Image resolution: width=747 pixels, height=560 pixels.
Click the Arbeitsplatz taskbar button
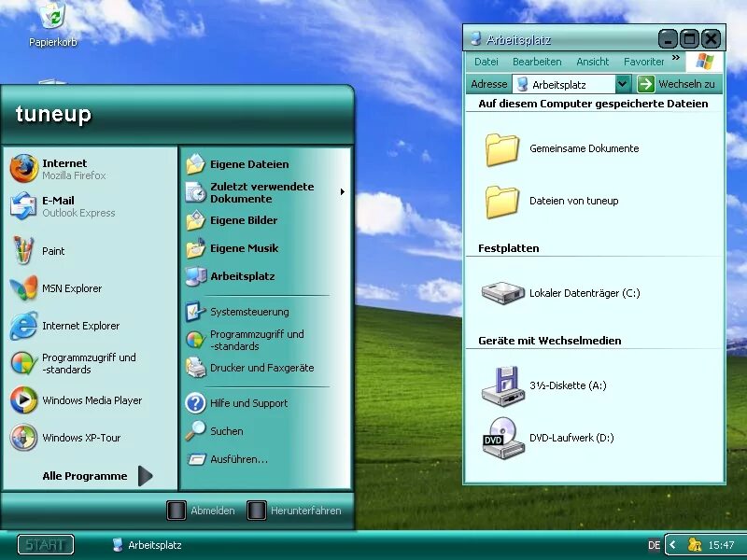pyautogui.click(x=148, y=545)
